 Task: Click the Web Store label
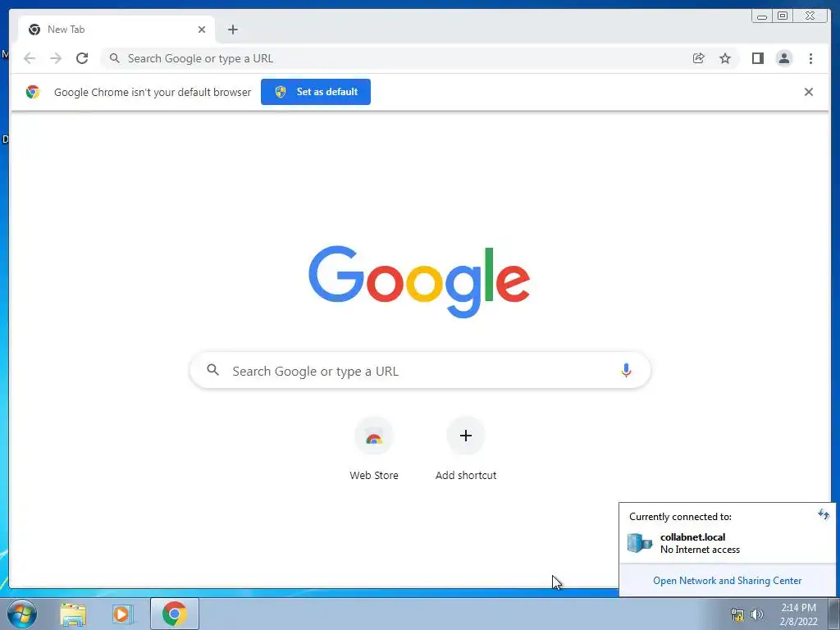(374, 475)
